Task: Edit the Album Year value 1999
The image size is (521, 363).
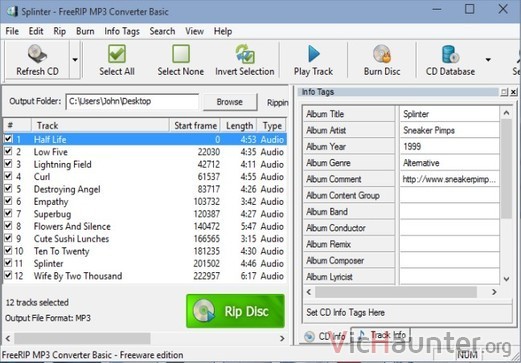Action: coord(449,147)
